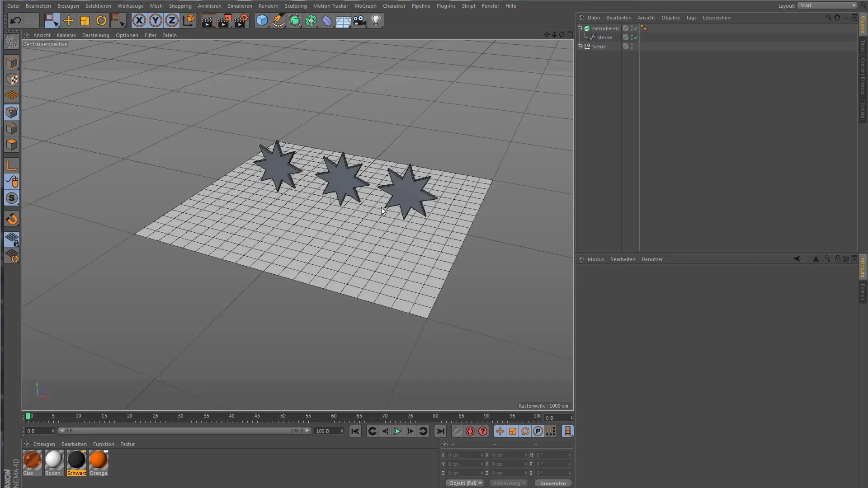Add a light object

[376, 20]
